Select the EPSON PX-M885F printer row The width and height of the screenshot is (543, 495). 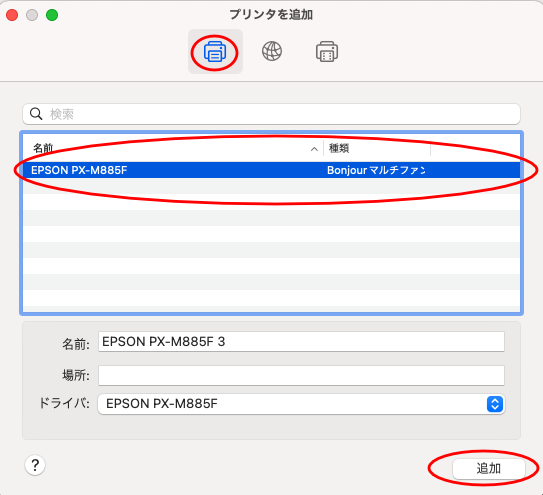[x=272, y=170]
